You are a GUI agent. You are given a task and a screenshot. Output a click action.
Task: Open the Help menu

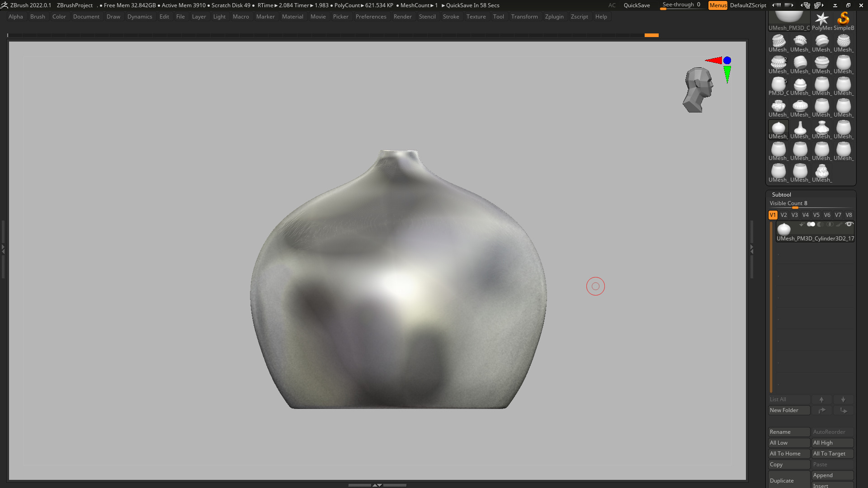[x=601, y=17]
